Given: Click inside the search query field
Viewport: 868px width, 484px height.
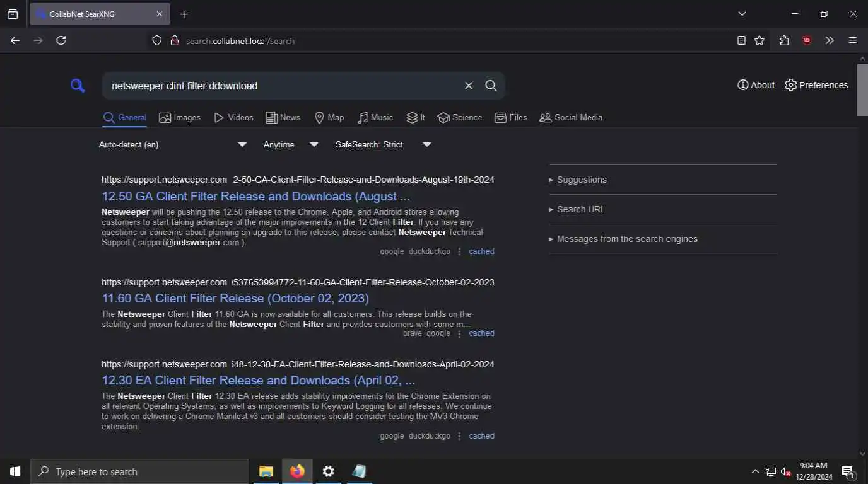Looking at the screenshot, I should [284, 86].
